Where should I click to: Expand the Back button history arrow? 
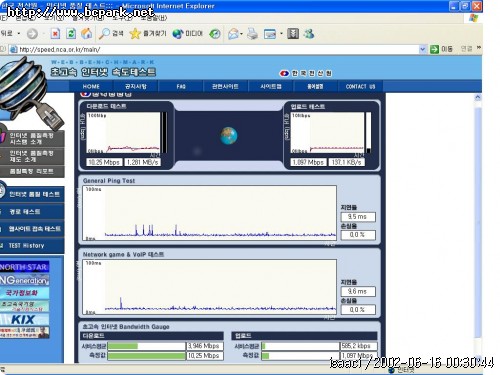coord(19,34)
